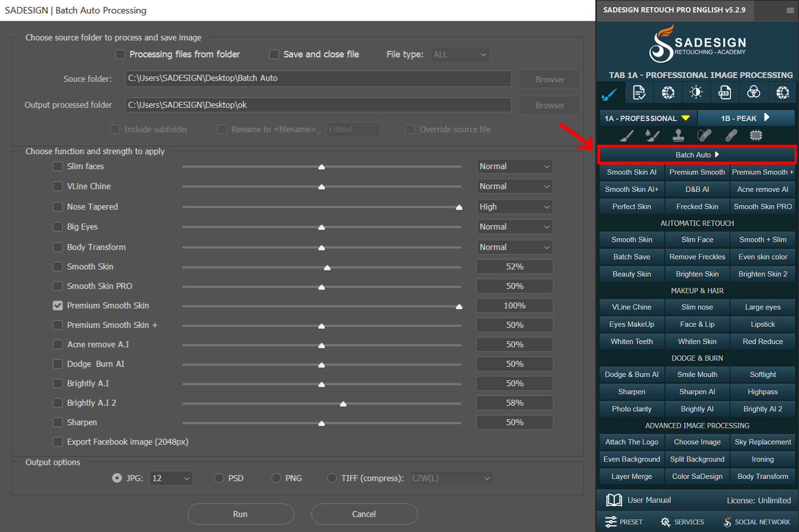This screenshot has height=532, width=799.
Task: Uncheck the Premium Smooth Skin checkbox
Action: click(58, 305)
